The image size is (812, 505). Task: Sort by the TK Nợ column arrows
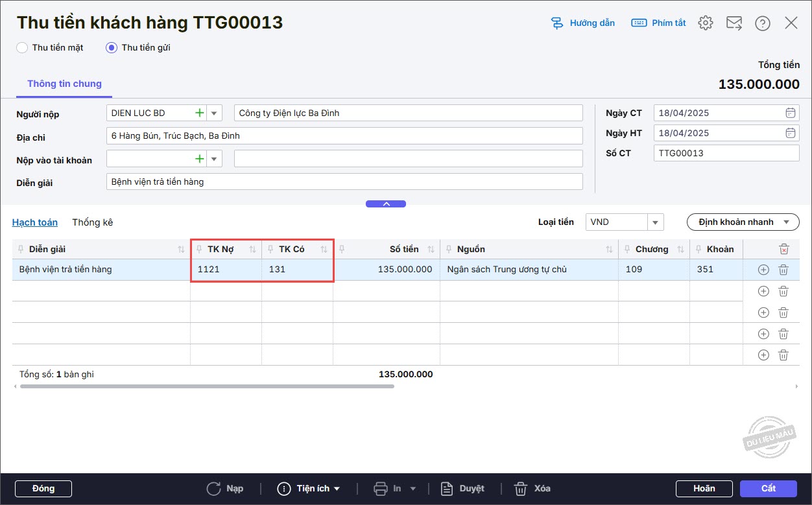(252, 250)
